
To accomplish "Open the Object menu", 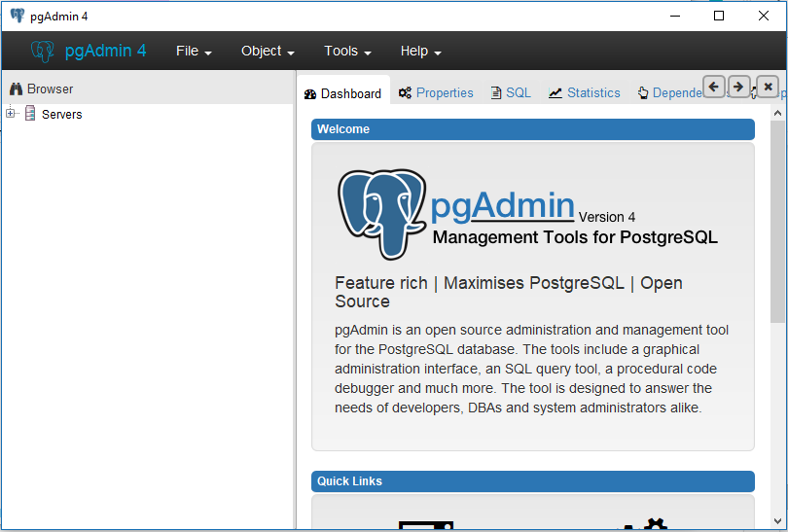I will 268,52.
